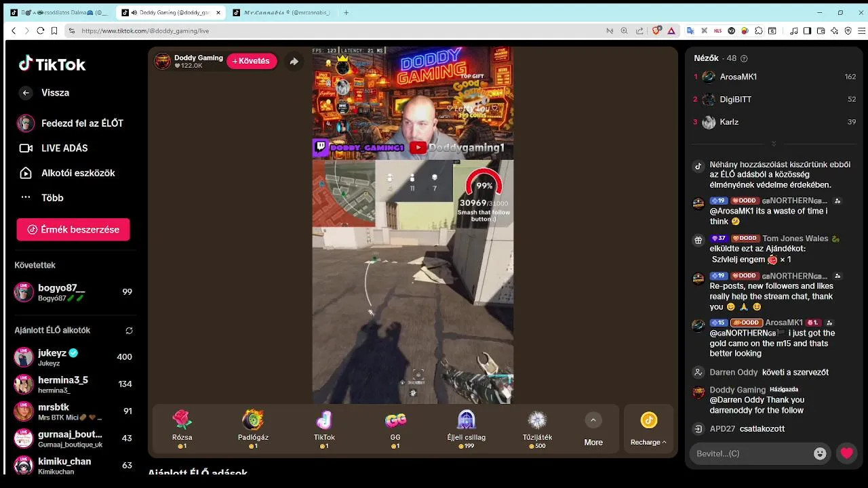Open site settings icon in address bar
Screen dimensions: 868x488
tap(71, 30)
